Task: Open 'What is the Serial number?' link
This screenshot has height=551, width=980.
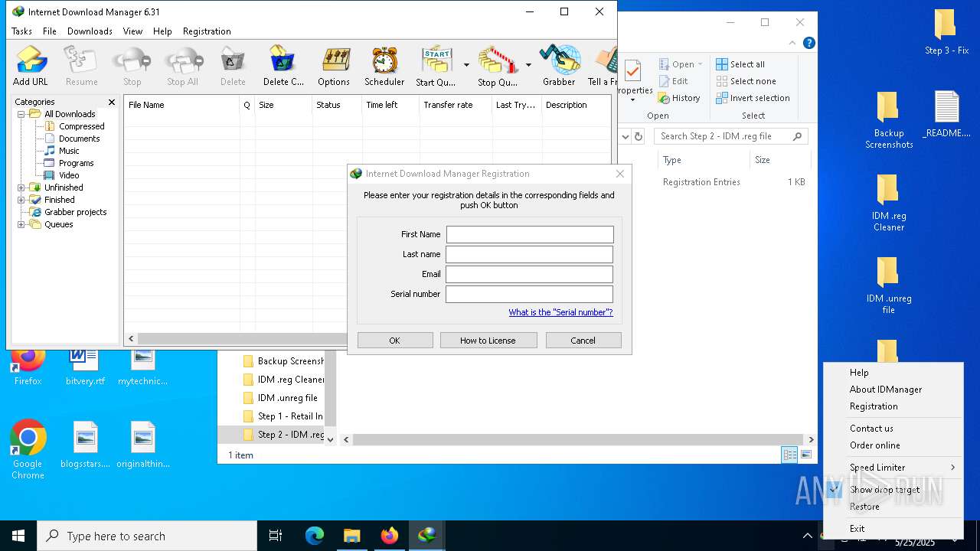Action: pos(560,312)
